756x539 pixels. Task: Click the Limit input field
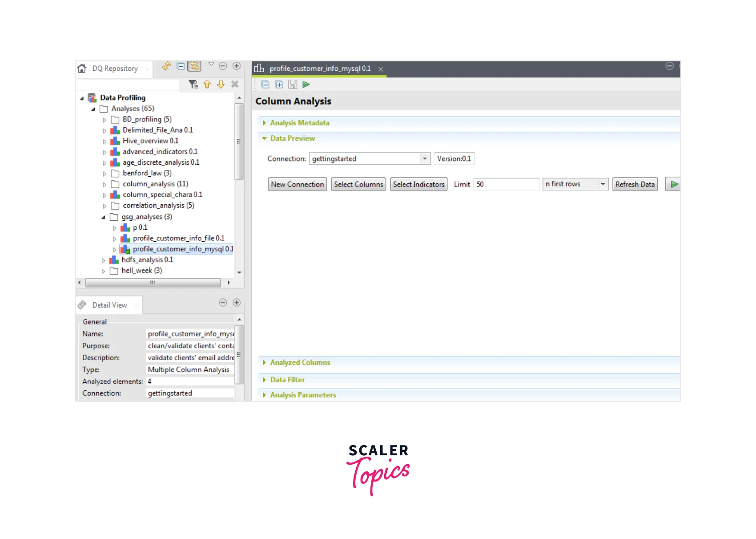506,184
